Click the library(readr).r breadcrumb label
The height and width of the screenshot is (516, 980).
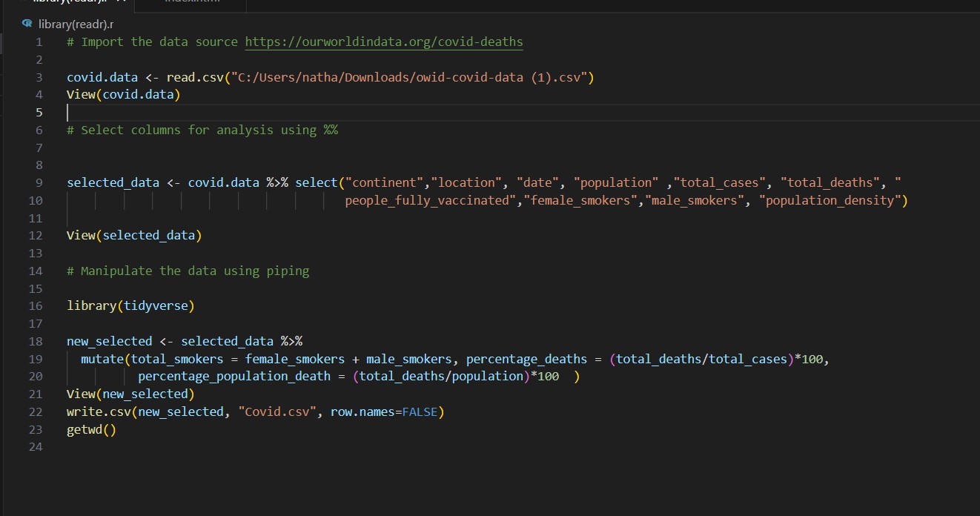(x=76, y=24)
